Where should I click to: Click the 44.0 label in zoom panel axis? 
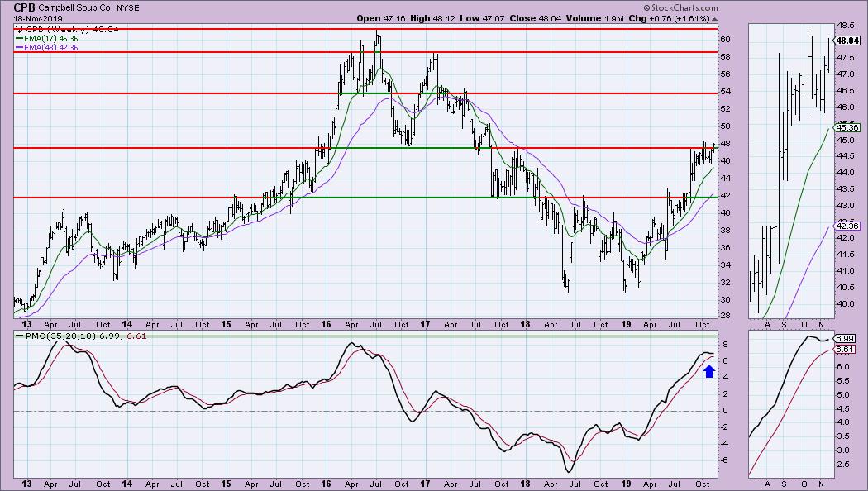845,172
